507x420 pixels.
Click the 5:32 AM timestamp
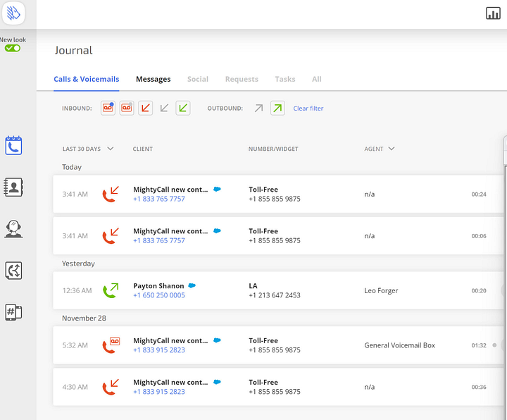click(75, 345)
